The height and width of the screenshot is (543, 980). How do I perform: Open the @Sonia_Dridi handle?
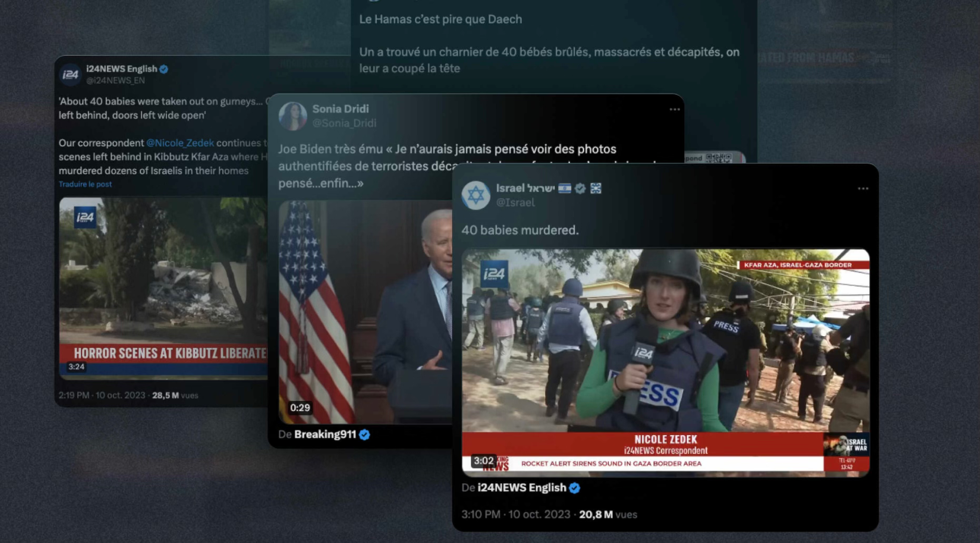[344, 123]
